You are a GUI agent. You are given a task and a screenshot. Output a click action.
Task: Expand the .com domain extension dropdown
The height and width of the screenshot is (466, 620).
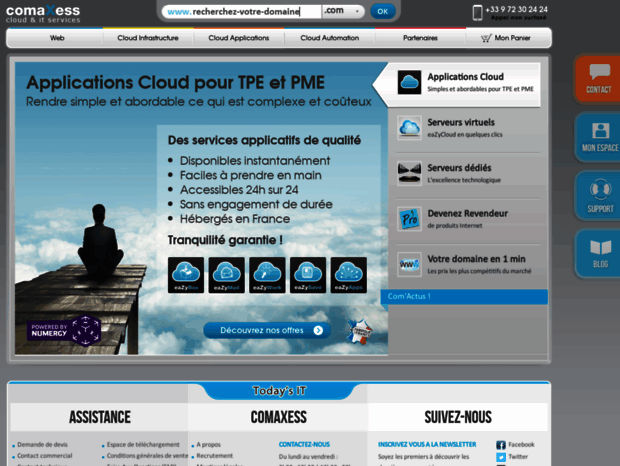(x=343, y=11)
